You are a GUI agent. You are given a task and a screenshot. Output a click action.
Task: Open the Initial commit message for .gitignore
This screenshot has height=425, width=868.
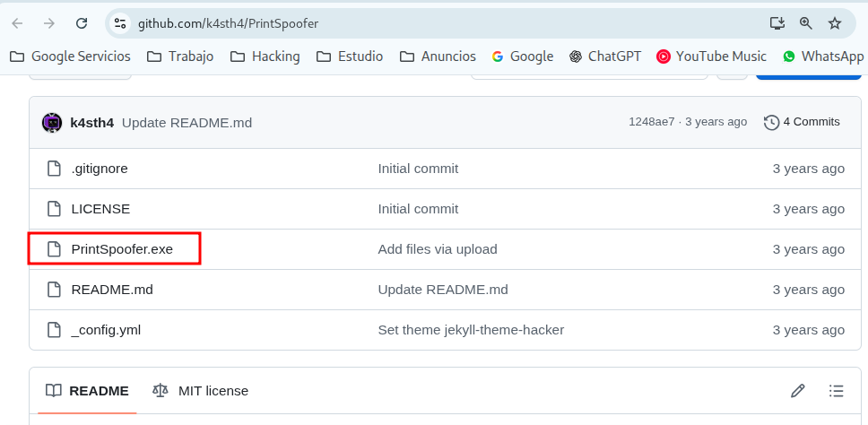tap(418, 169)
